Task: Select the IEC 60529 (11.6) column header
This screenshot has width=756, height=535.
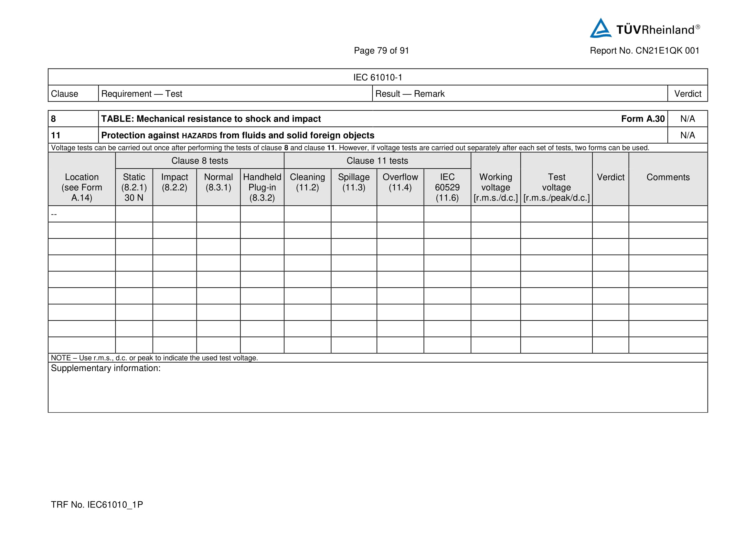Action: click(447, 187)
